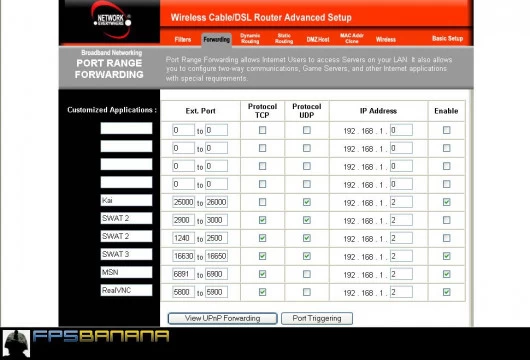Toggle TCP protocol for Kai row

(262, 202)
